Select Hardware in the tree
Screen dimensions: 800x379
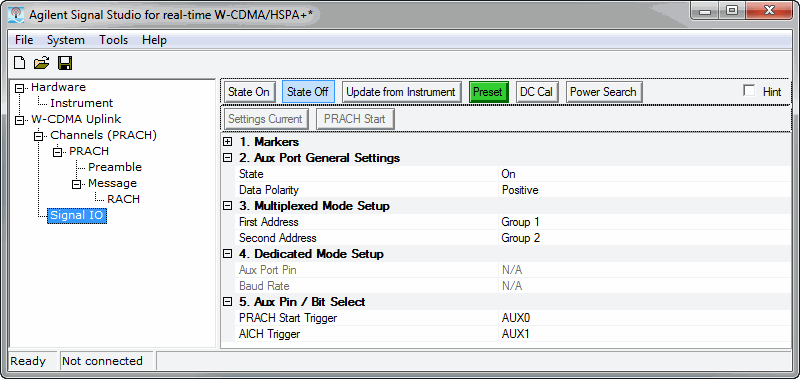click(58, 87)
